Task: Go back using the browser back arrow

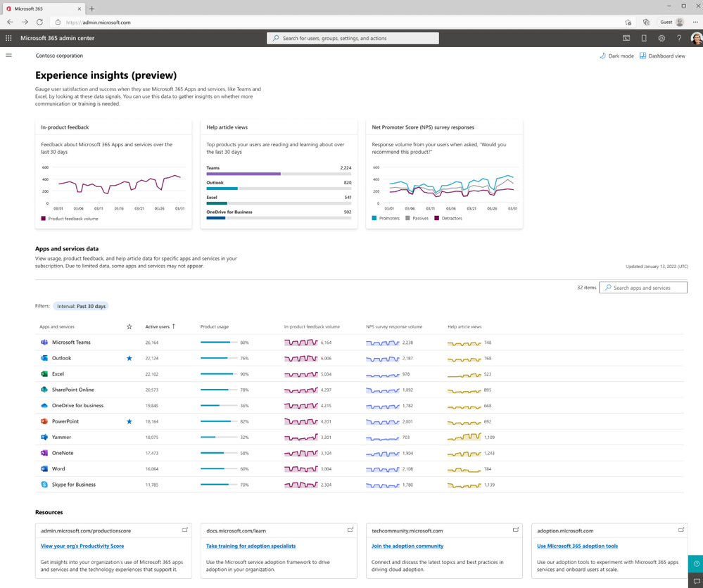Action: click(10, 22)
